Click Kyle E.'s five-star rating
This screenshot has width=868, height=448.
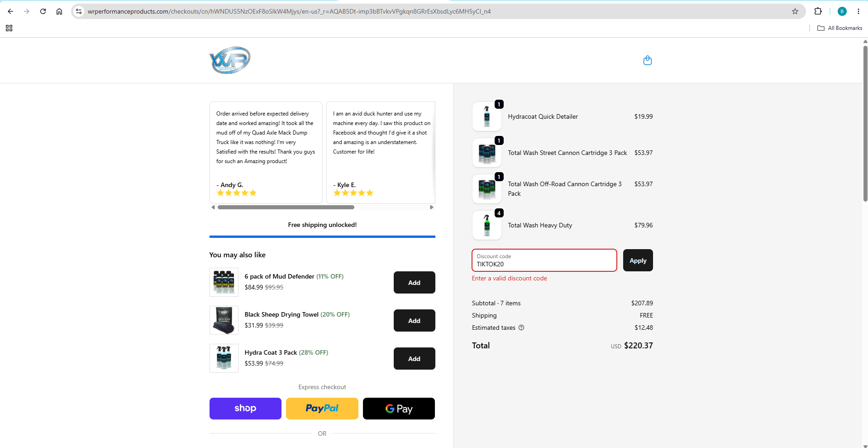click(x=353, y=193)
